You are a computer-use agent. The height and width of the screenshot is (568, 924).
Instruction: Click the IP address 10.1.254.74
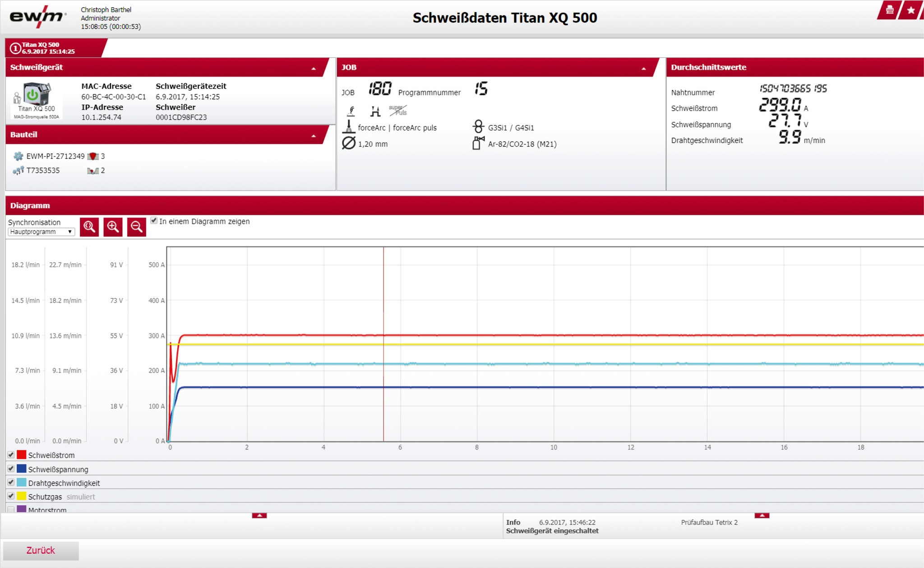click(x=101, y=117)
